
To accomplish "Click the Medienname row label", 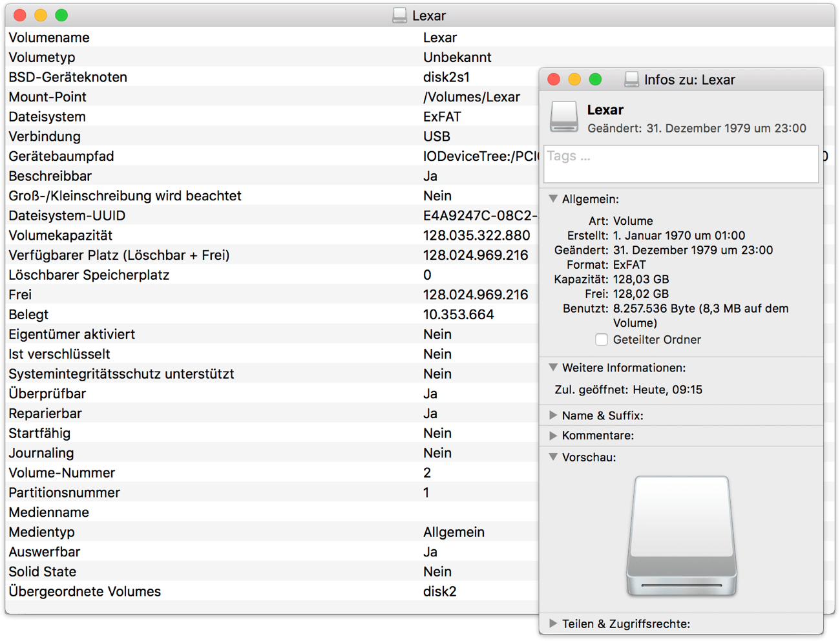I will coord(49,512).
